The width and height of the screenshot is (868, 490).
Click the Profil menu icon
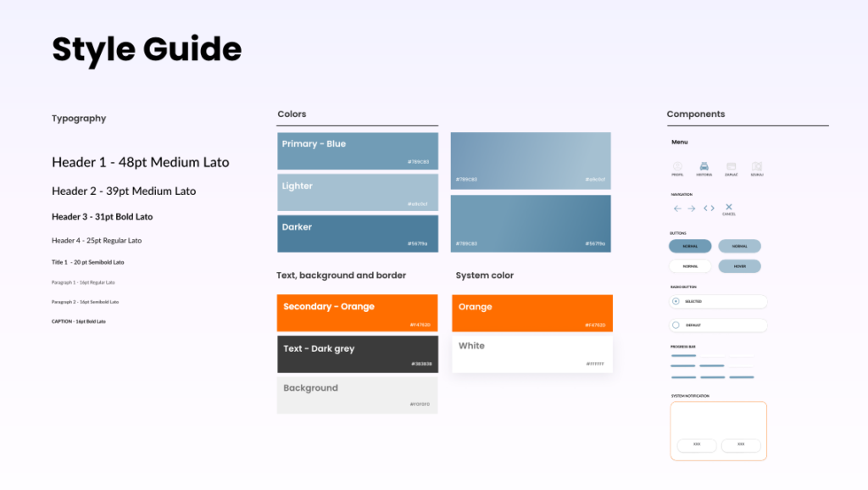coord(677,166)
